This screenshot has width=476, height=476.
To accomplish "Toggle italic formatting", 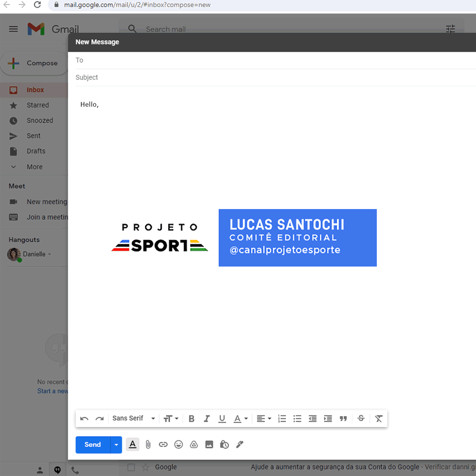I will [207, 418].
